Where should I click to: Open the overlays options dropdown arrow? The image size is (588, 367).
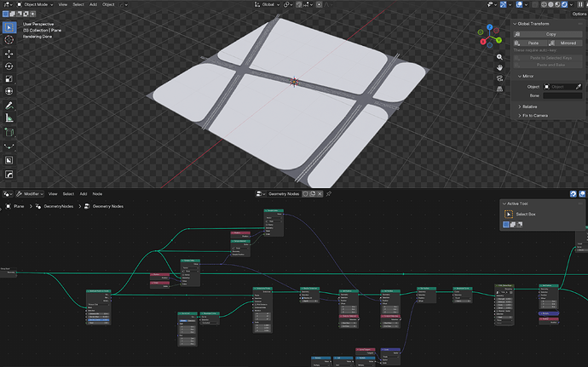tap(526, 4)
